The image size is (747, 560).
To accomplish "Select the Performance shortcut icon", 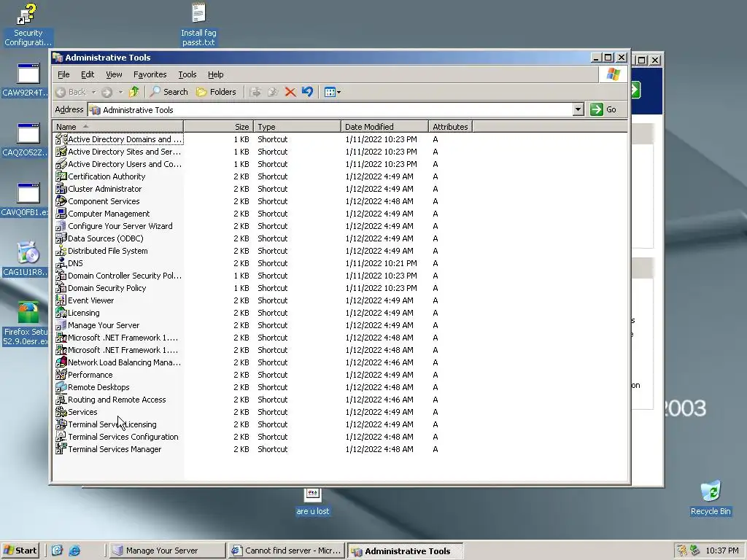I will click(x=61, y=374).
